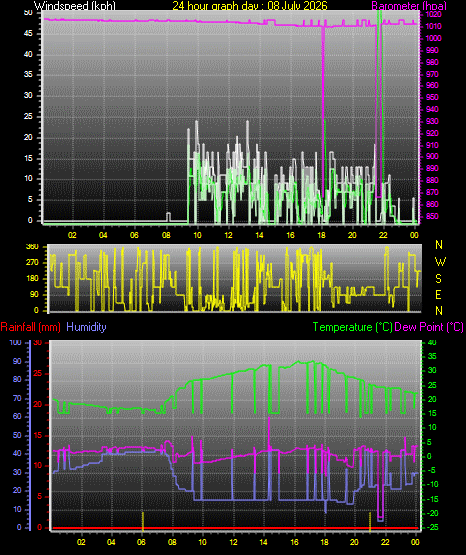Click the W compass direction label
466x555 pixels.
pyautogui.click(x=440, y=262)
